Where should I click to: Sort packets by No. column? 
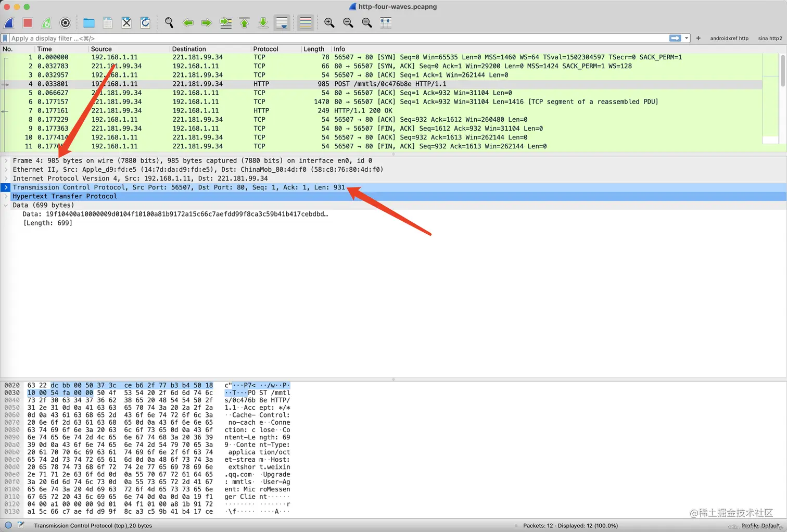click(x=17, y=49)
